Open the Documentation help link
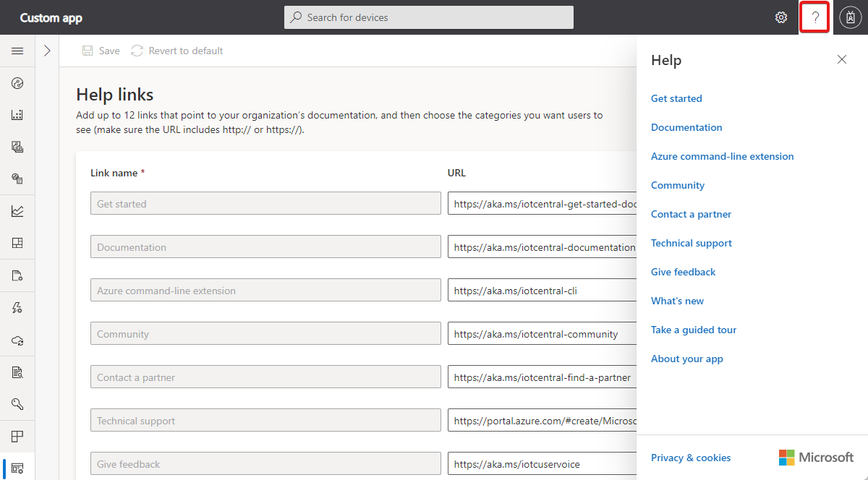This screenshot has width=868, height=480. [686, 127]
